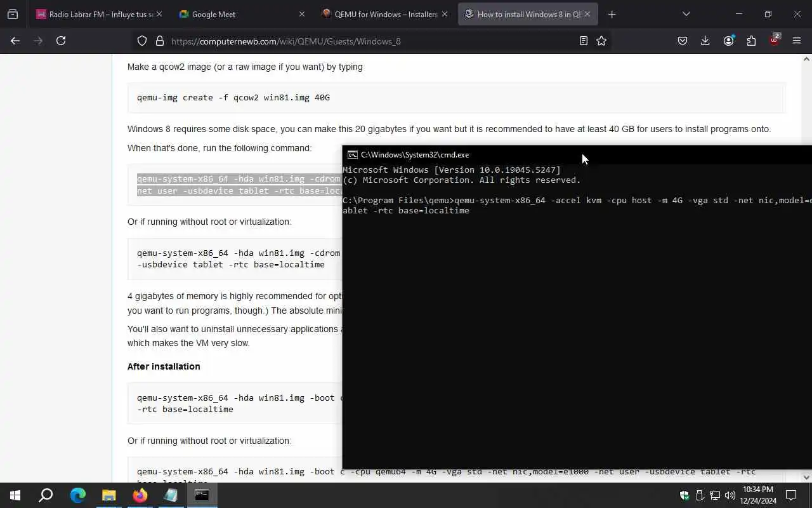The width and height of the screenshot is (812, 508).
Task: Open Windows taskbar search
Action: [46, 495]
